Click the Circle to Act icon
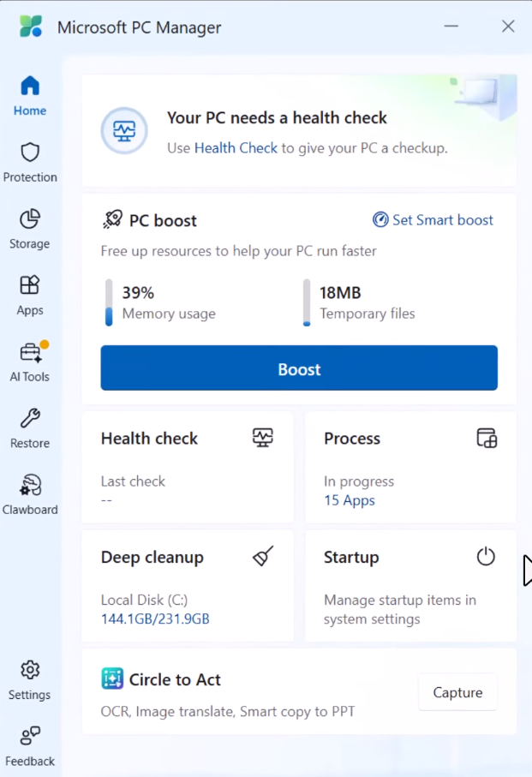This screenshot has height=777, width=532. [112, 678]
